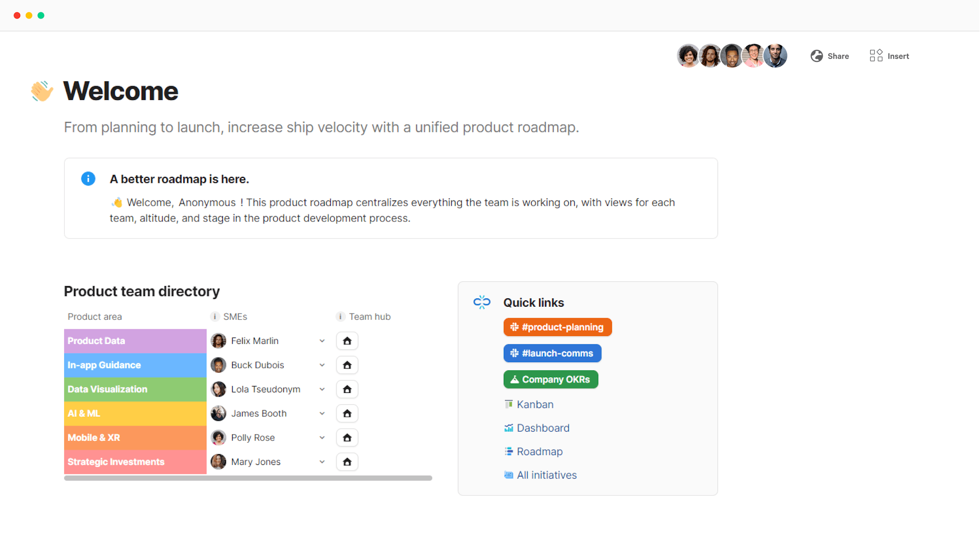Click the Team hub column info icon
Image resolution: width=980 pixels, height=533 pixels.
click(340, 316)
